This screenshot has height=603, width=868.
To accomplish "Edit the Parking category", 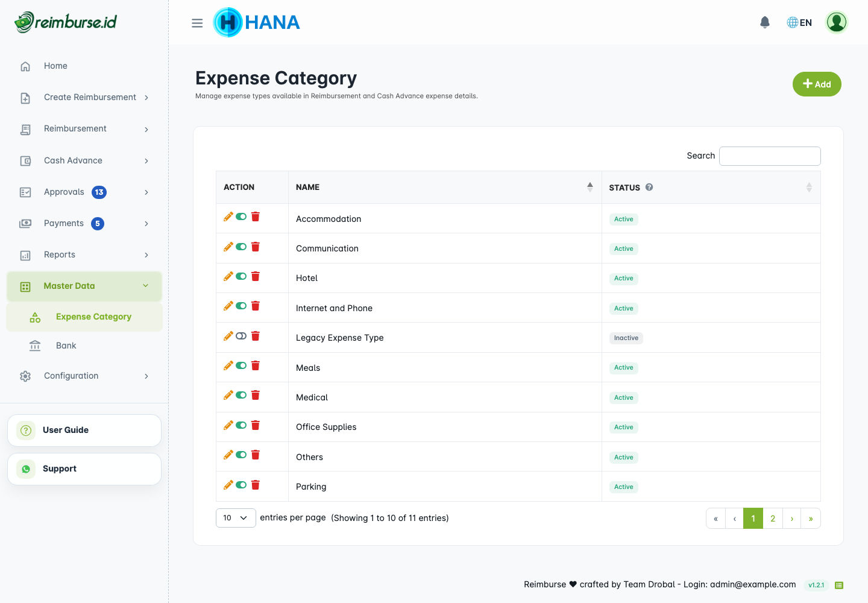I will 228,485.
